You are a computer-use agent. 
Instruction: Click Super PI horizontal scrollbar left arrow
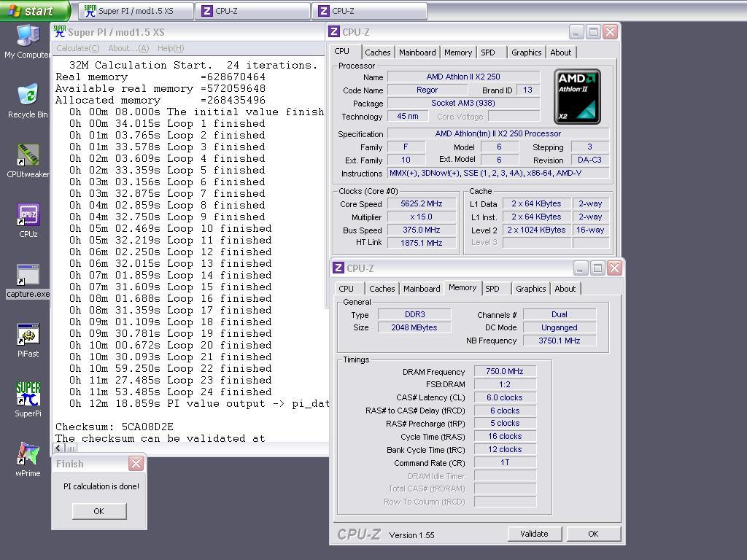click(58, 448)
